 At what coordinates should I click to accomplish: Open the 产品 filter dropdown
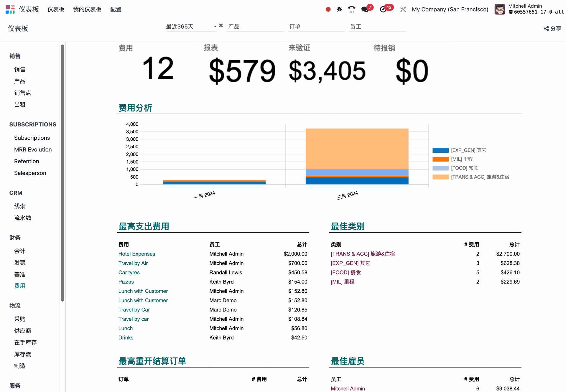255,27
